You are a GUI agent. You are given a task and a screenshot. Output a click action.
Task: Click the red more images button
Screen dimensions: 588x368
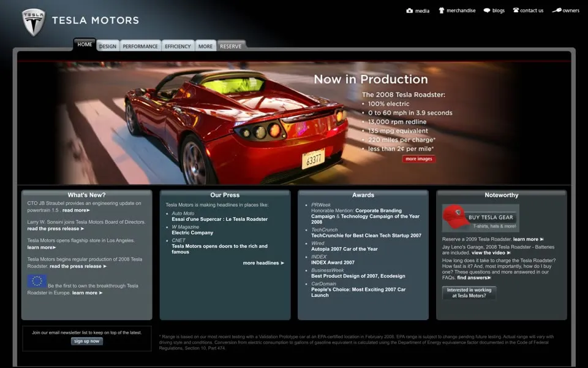click(419, 159)
